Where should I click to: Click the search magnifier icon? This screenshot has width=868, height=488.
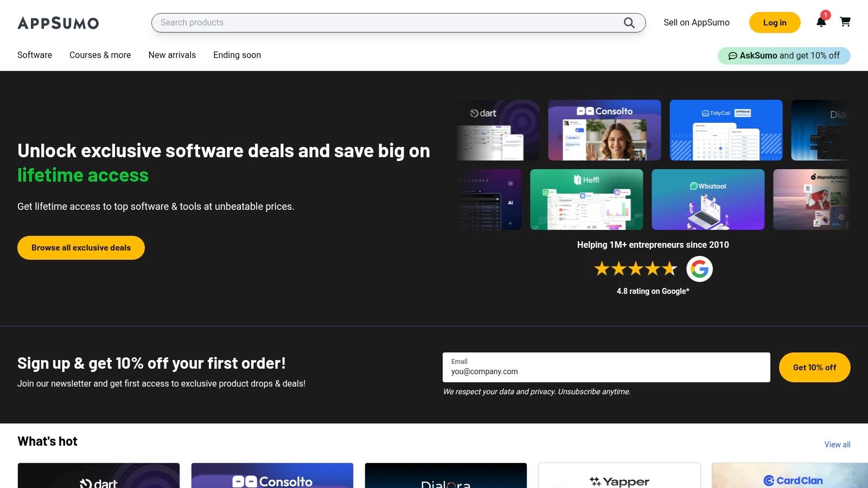coord(629,23)
